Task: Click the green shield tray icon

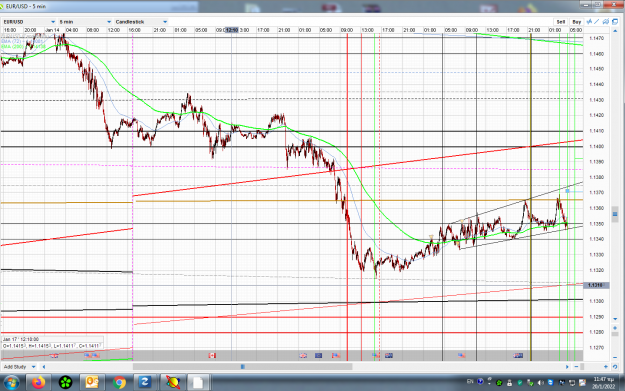Action: pos(520,383)
